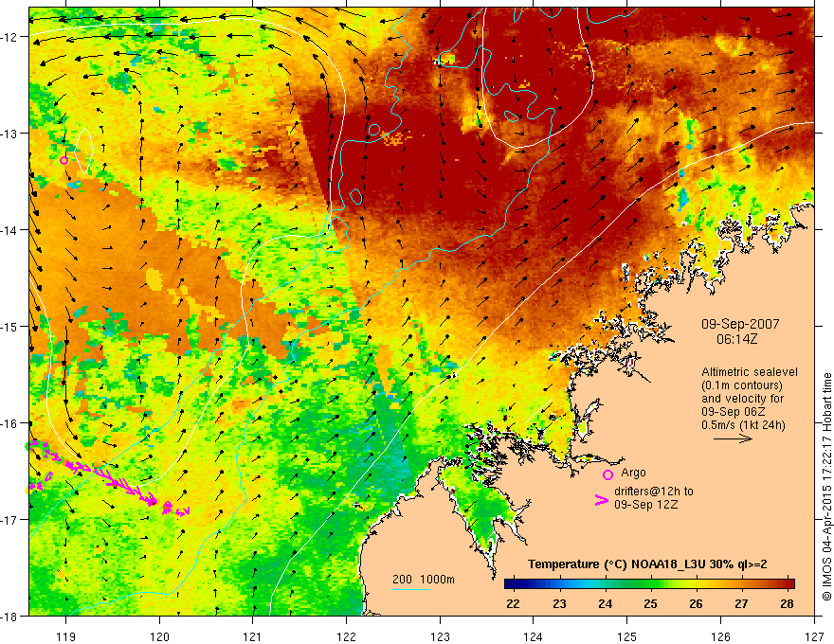Click the temperature color bar

click(x=649, y=583)
